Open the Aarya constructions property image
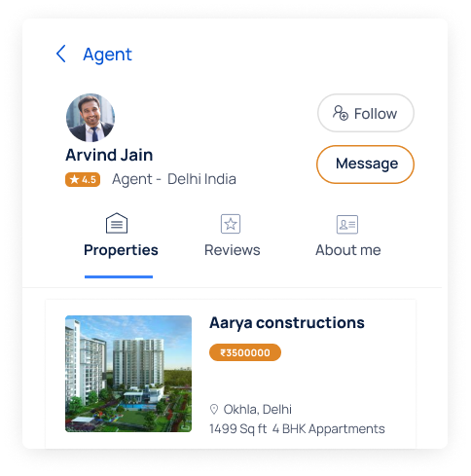Screen dimensions: 471x476 [128, 374]
